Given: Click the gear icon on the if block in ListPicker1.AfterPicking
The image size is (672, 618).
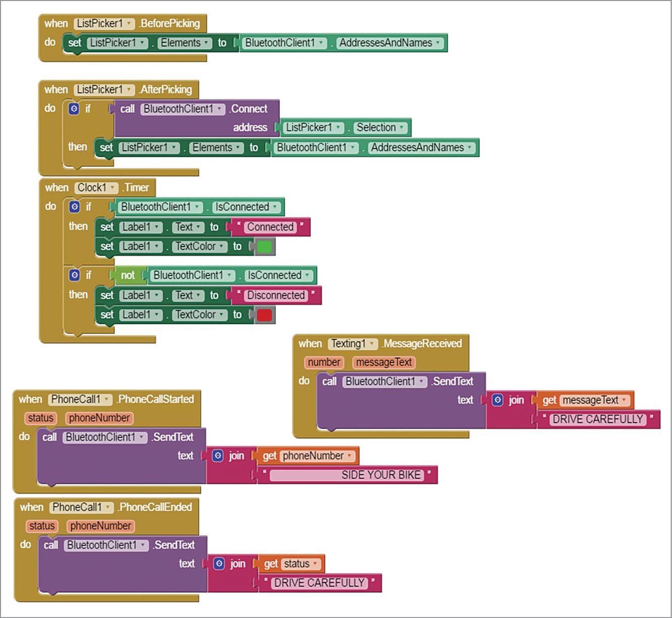Looking at the screenshot, I should pyautogui.click(x=74, y=108).
